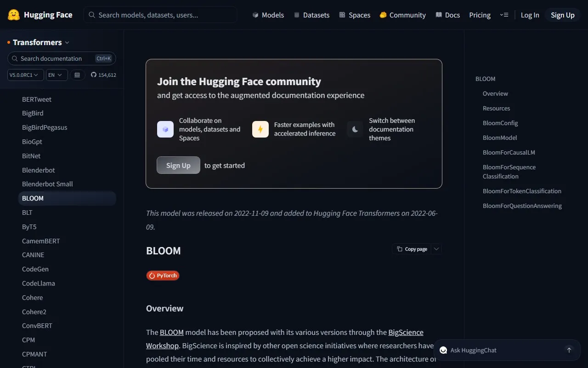Open the Models page from navbar
The image size is (588, 368).
click(x=268, y=15)
